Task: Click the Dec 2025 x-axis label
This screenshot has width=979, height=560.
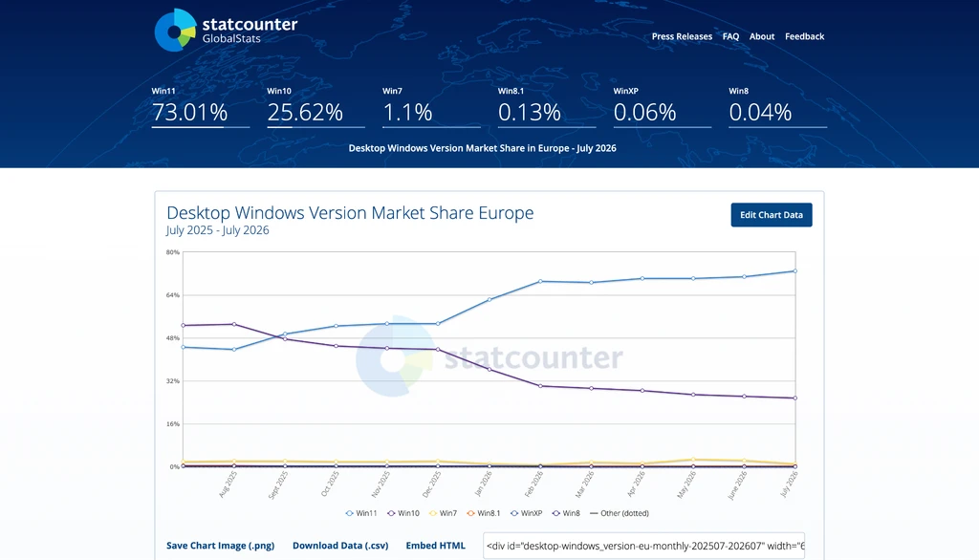Action: point(431,484)
